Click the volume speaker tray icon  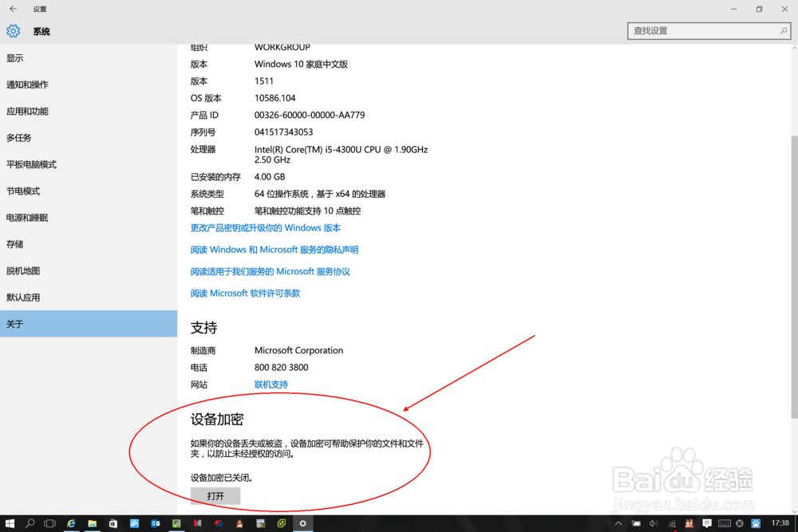pos(654,523)
